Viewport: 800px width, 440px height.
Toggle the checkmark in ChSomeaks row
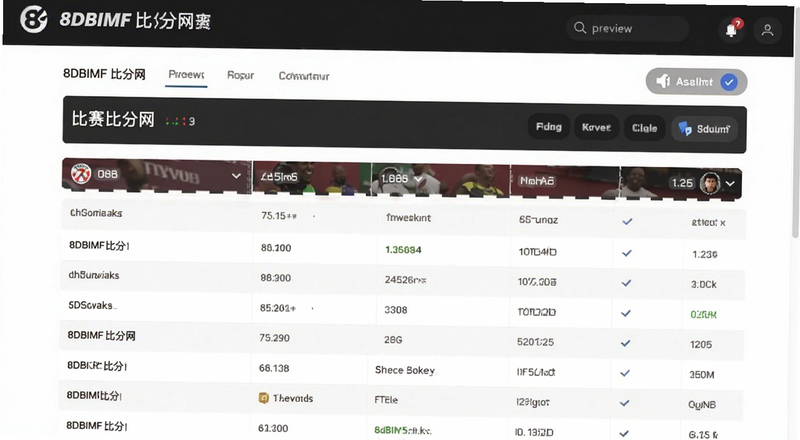coord(627,222)
